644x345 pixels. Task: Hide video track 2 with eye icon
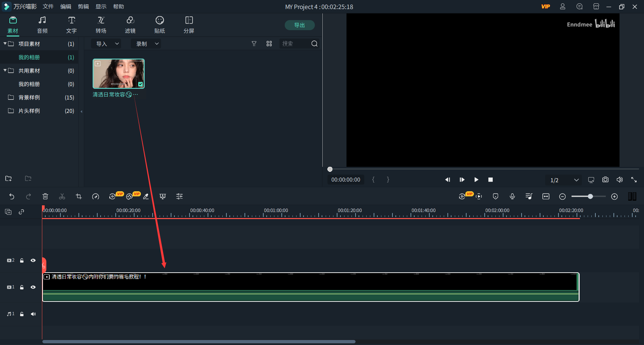point(33,260)
